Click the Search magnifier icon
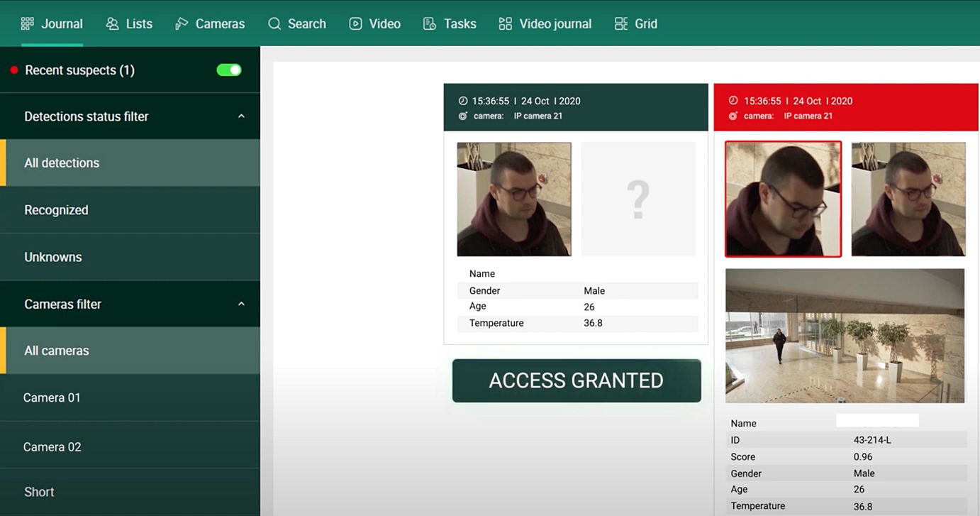Viewport: 980px width, 516px height. tap(274, 23)
